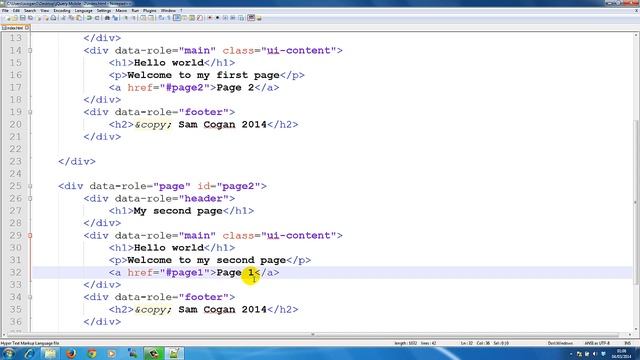Open the Settings menu
The width and height of the screenshot is (640, 360).
click(x=104, y=11)
